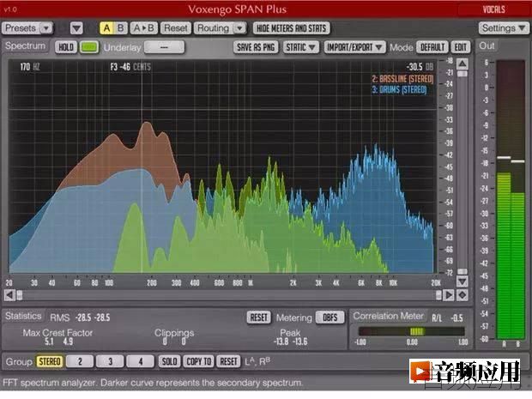
Task: Click the Max Crest Factor value 5.1
Action: pos(49,342)
